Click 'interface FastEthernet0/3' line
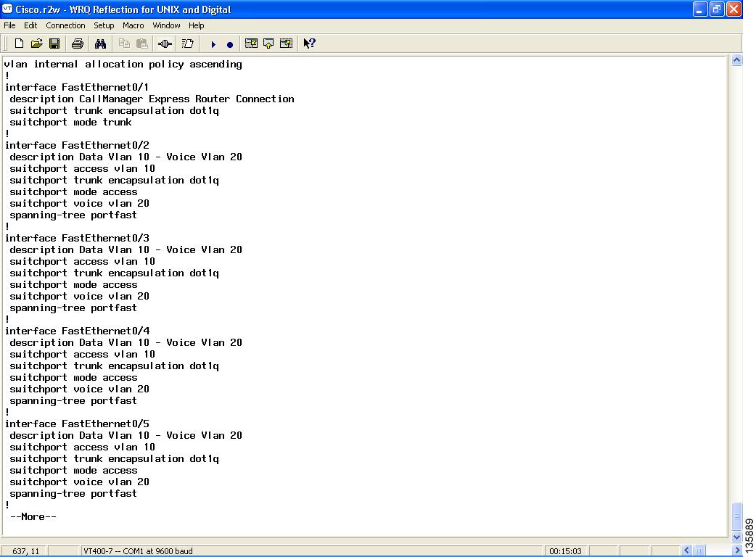Image resolution: width=756 pixels, height=557 pixels. coord(77,238)
